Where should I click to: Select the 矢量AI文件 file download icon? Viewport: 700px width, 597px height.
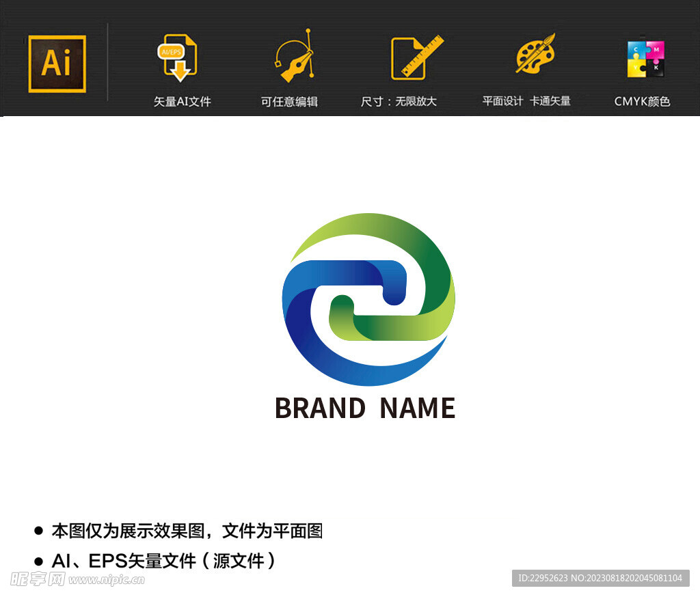(x=176, y=58)
